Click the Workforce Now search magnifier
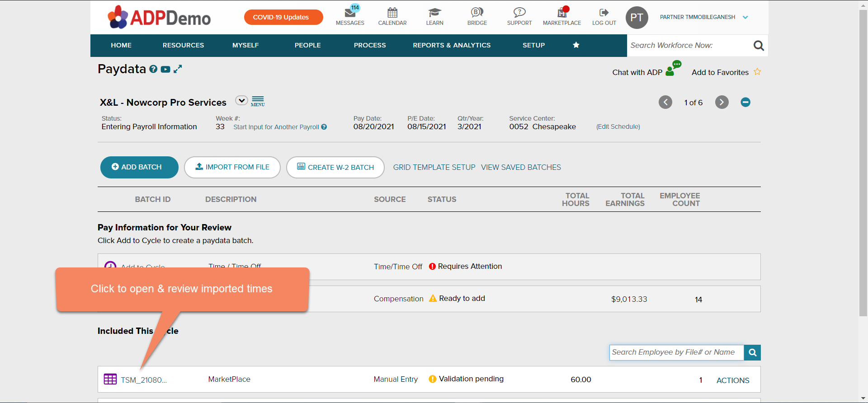This screenshot has width=868, height=403. [759, 46]
